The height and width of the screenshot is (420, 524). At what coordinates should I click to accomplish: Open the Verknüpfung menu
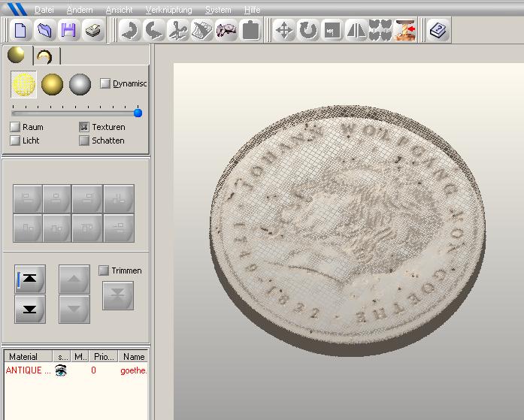pos(168,10)
